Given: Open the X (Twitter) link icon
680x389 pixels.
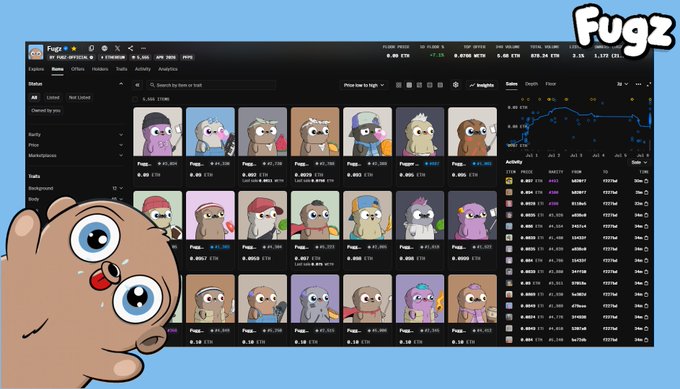Looking at the screenshot, I should [118, 48].
